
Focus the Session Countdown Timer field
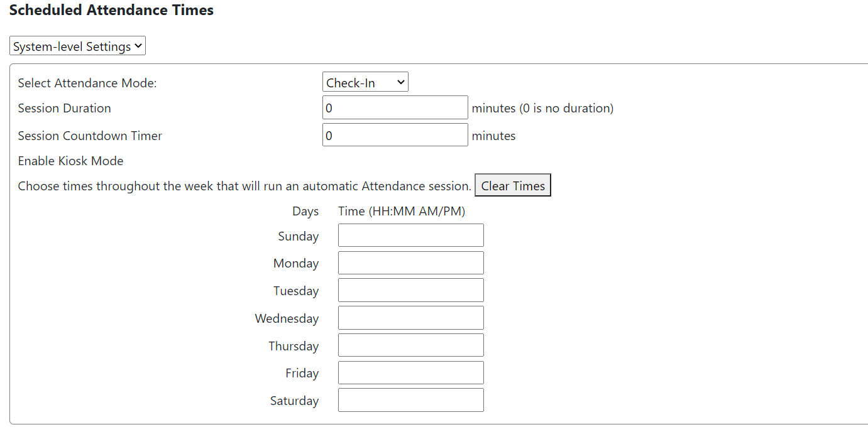pyautogui.click(x=395, y=135)
